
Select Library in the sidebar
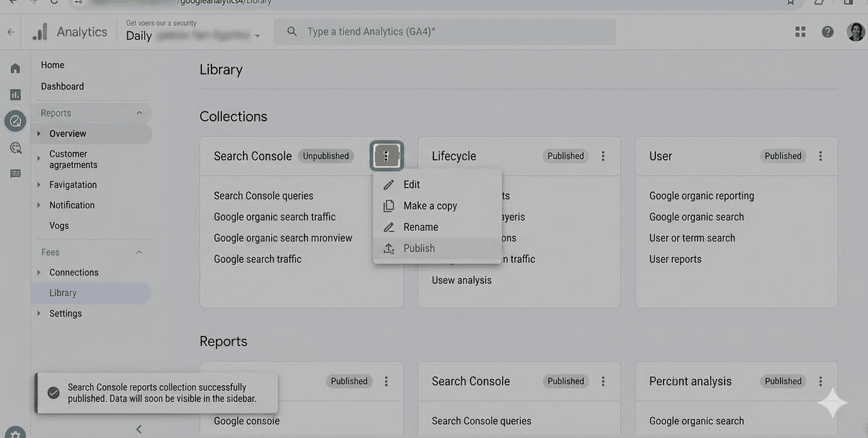[91, 293]
